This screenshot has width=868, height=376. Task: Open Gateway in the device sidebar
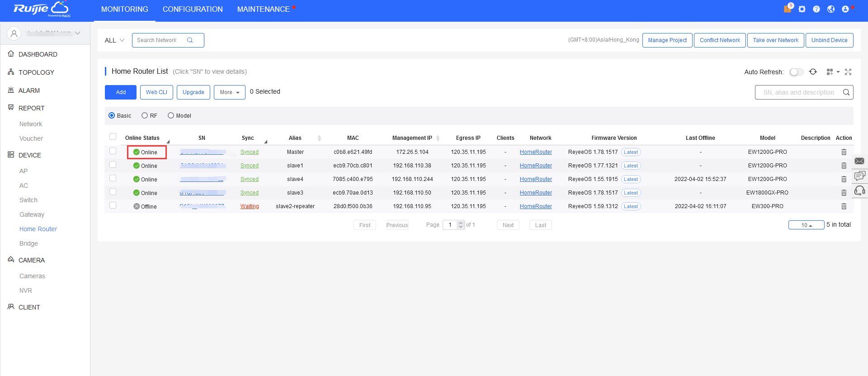[32, 214]
